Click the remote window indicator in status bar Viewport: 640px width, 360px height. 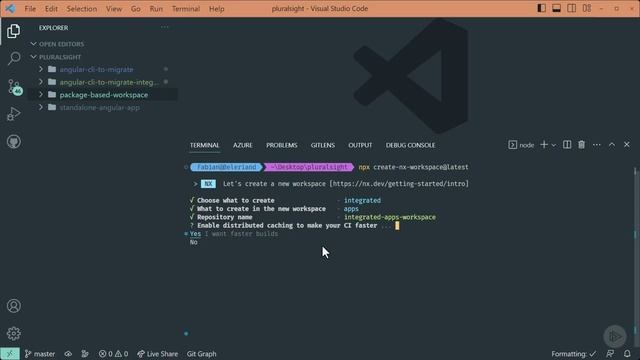(10, 354)
